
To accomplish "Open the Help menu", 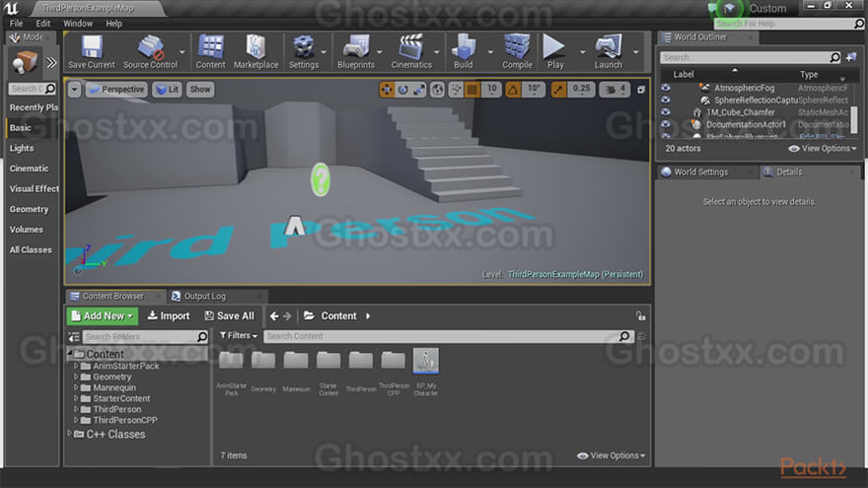I will (x=114, y=24).
